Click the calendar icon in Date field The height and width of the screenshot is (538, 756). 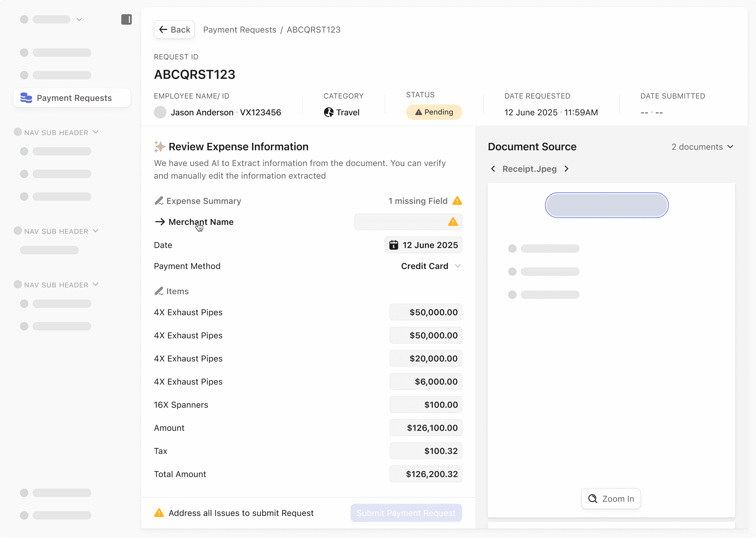pos(393,245)
